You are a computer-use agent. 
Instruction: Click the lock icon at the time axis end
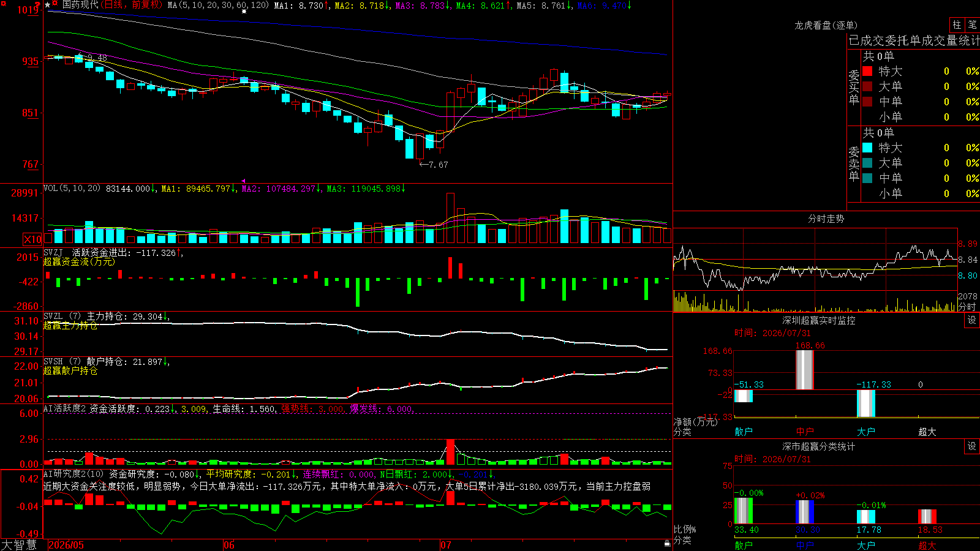click(667, 544)
